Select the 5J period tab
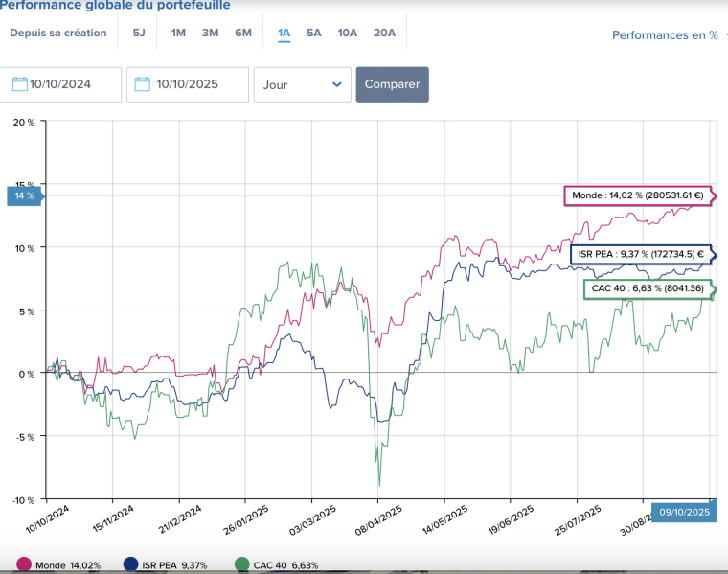 139,33
